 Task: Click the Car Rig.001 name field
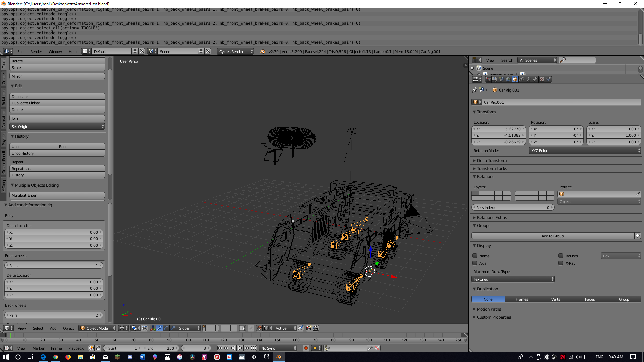[560, 102]
